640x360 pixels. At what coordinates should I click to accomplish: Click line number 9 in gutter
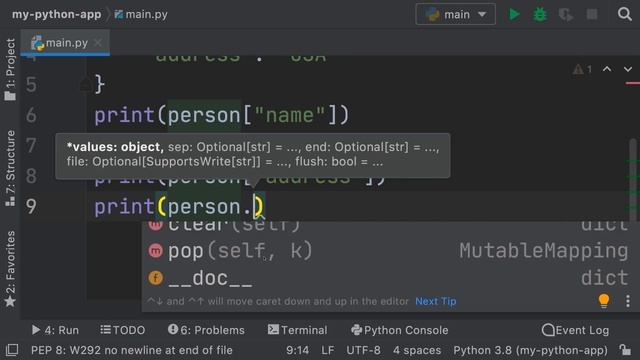click(x=31, y=207)
